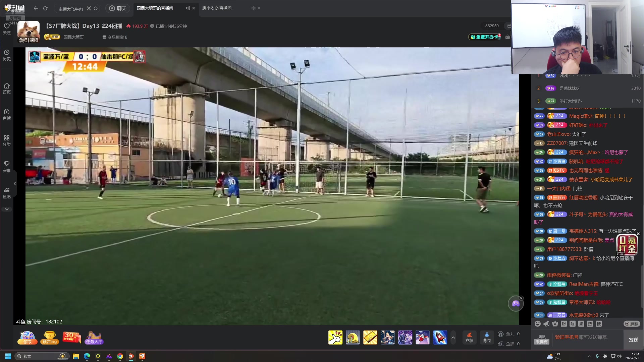Unmute sound on 唐小依i的直播间 tab
This screenshot has height=362, width=644.
click(x=253, y=8)
